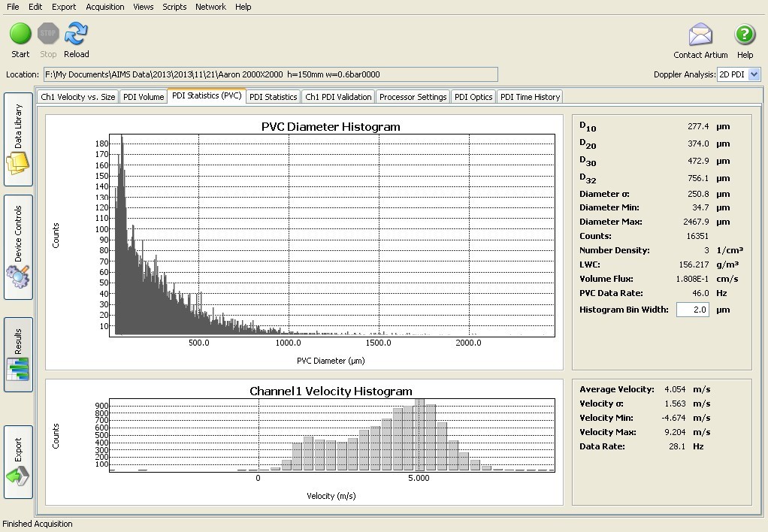Open Contact Artium envelope icon
Screen dimensions: 768x532
700,35
